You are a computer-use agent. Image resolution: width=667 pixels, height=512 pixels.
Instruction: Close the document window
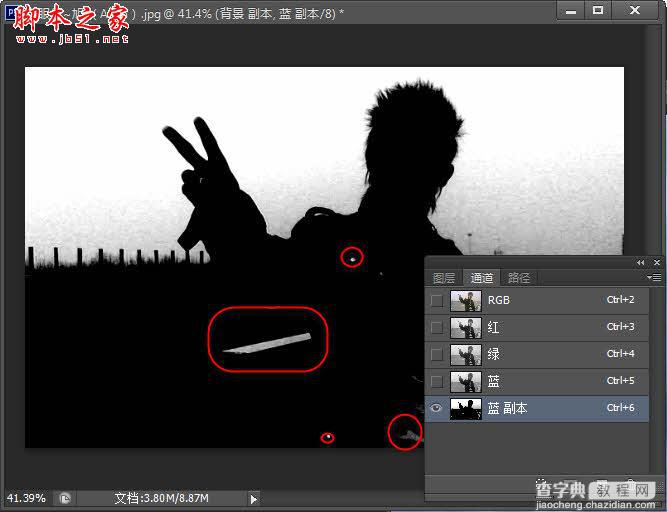pos(635,11)
